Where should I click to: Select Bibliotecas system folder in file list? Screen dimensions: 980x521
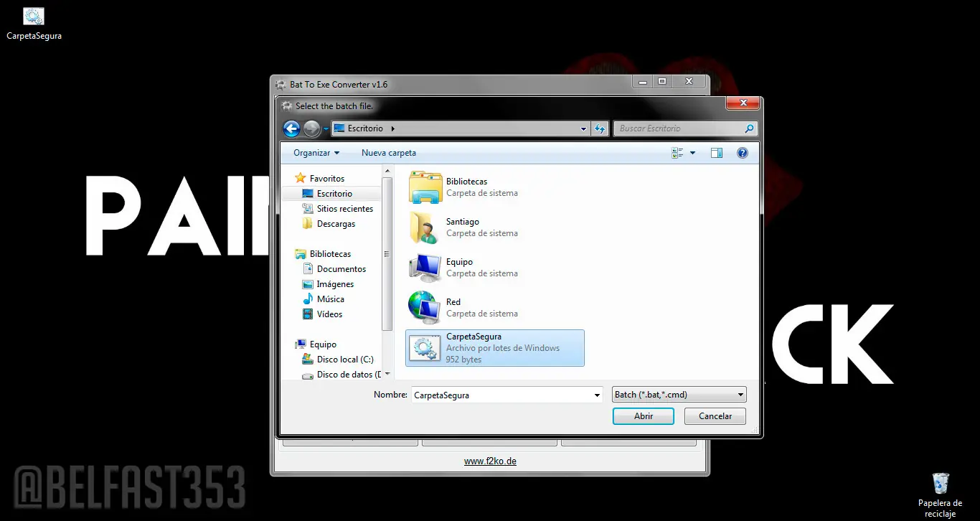coord(495,187)
